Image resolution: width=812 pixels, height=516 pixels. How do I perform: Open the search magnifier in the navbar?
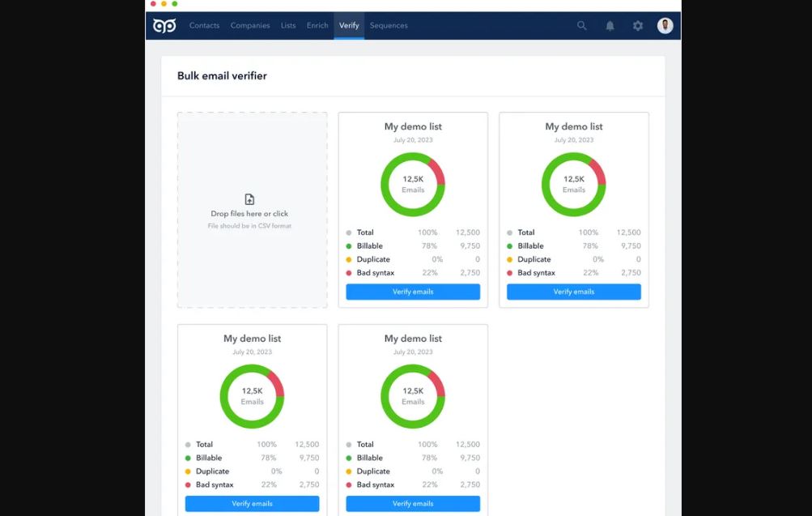coord(581,25)
